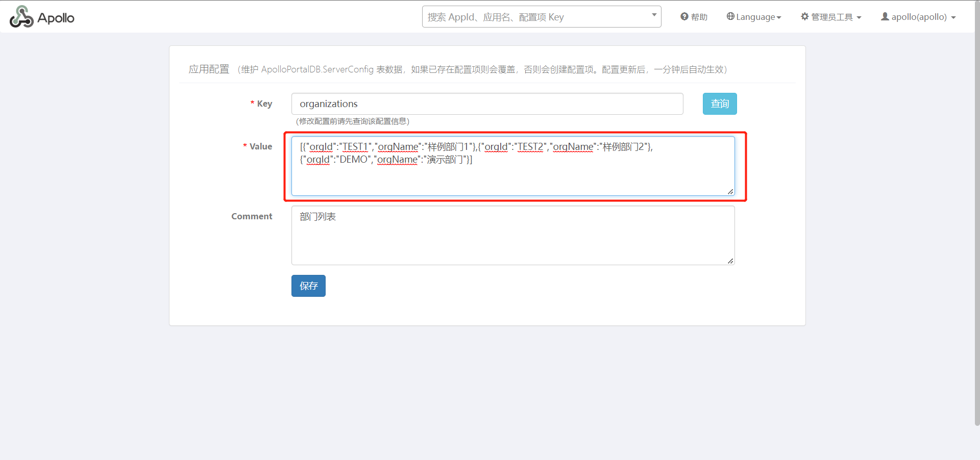Click the Apollo brand name text
The height and width of the screenshot is (460, 980).
[x=56, y=18]
